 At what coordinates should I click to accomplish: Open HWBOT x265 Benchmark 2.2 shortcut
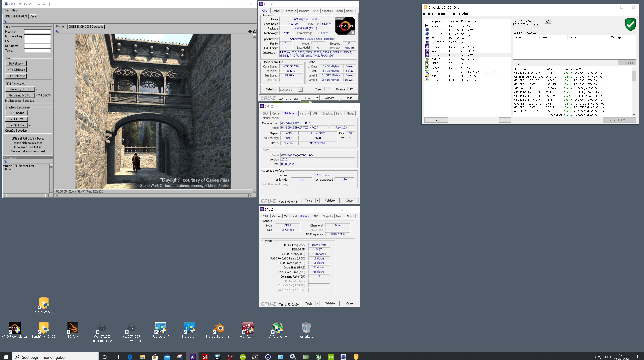tap(102, 332)
